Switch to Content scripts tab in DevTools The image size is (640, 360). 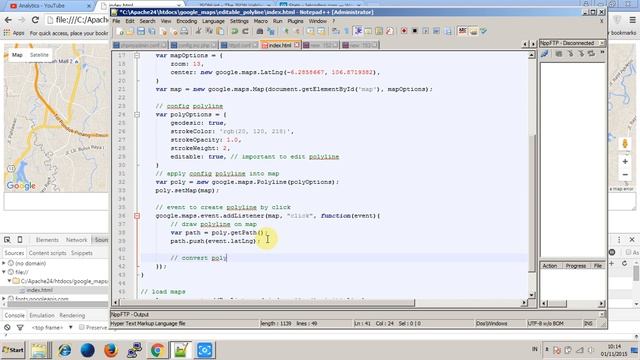tap(47, 253)
